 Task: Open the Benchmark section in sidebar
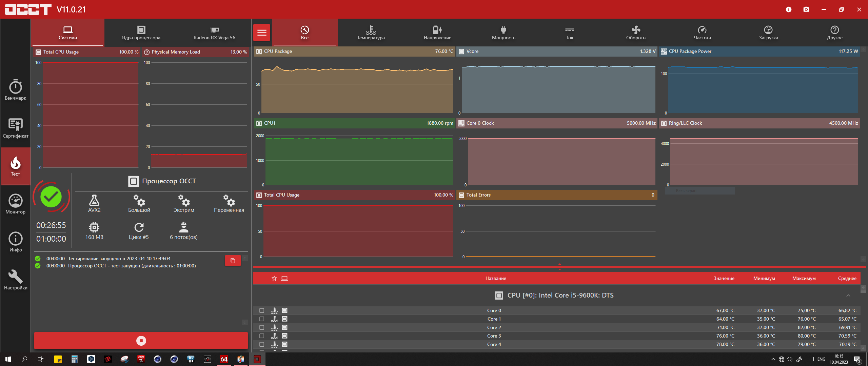(x=15, y=90)
